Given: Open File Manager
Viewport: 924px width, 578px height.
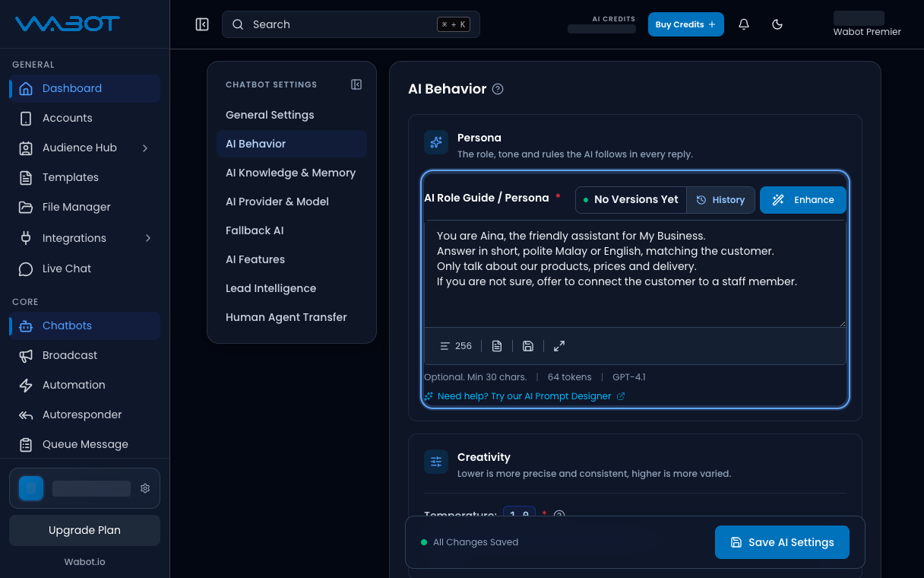Looking at the screenshot, I should pos(84,207).
